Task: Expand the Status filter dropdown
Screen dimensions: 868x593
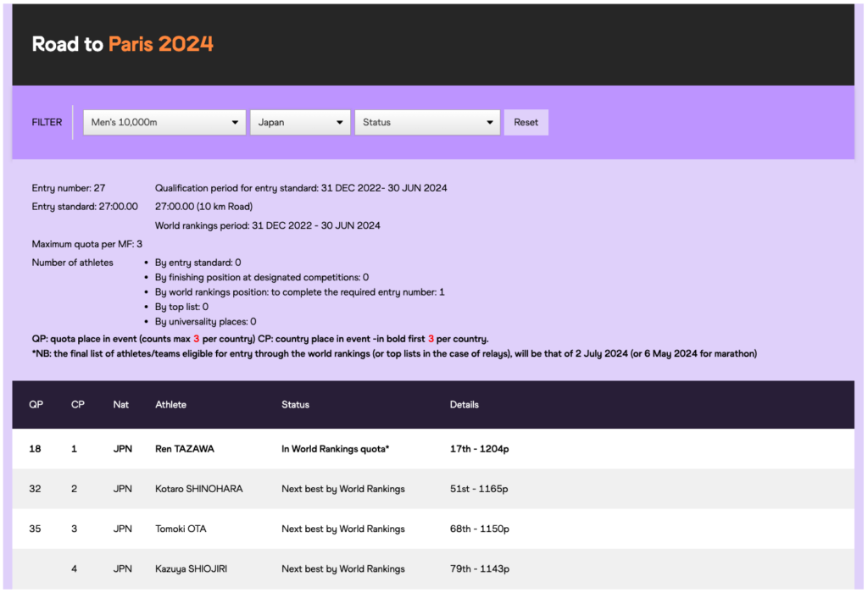Action: coord(426,122)
